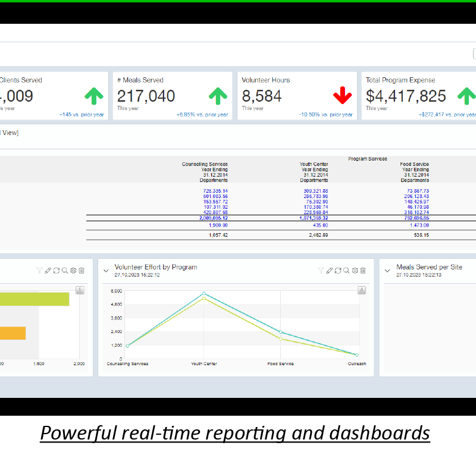The width and height of the screenshot is (476, 452).
Task: Open settings gear on Meals Served per Site panel
Action: (474, 271)
